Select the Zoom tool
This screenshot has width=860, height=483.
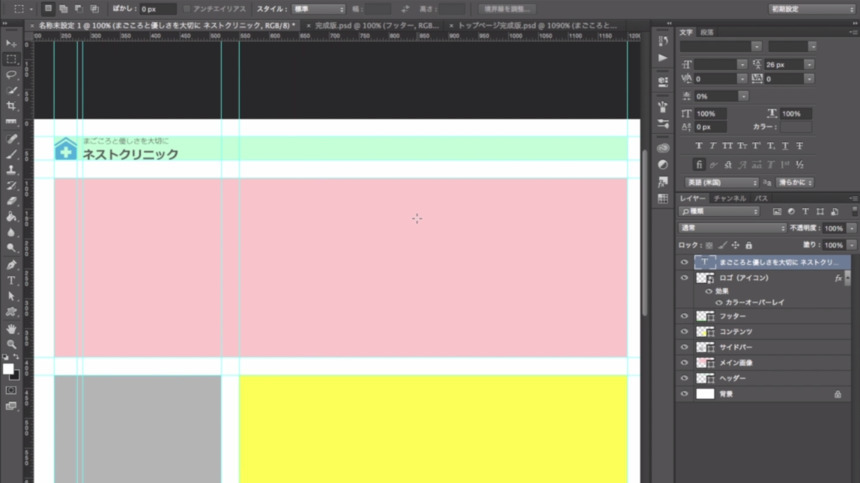pyautogui.click(x=11, y=344)
